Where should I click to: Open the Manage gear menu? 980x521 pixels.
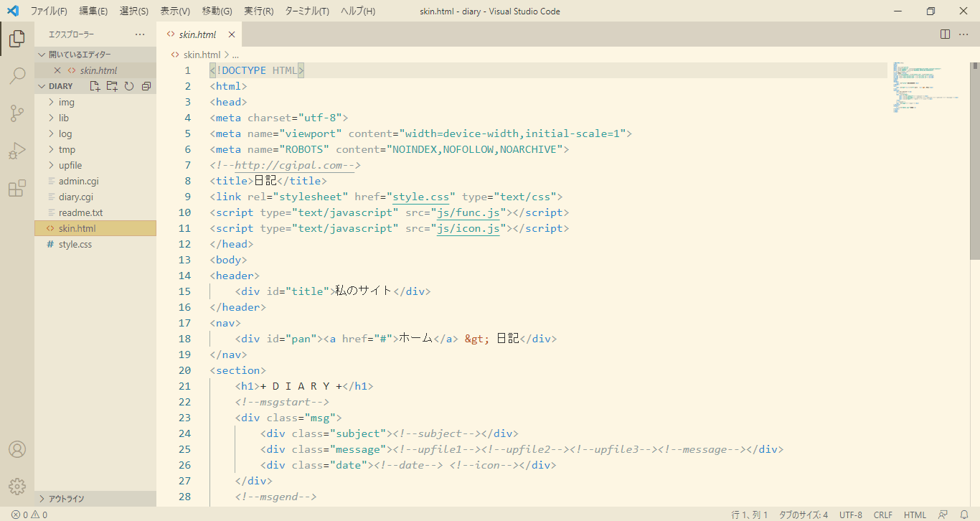pyautogui.click(x=17, y=486)
